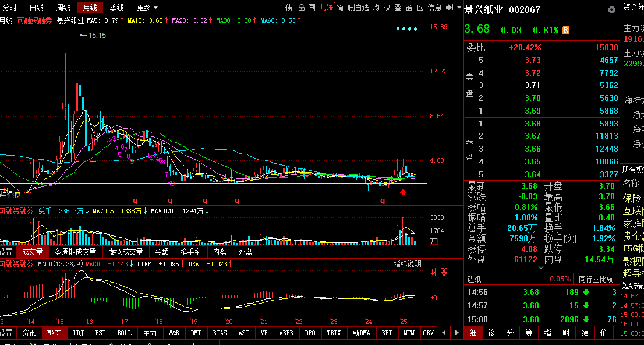
Task: Click the 权 price adjustment icon
Action: [387, 8]
